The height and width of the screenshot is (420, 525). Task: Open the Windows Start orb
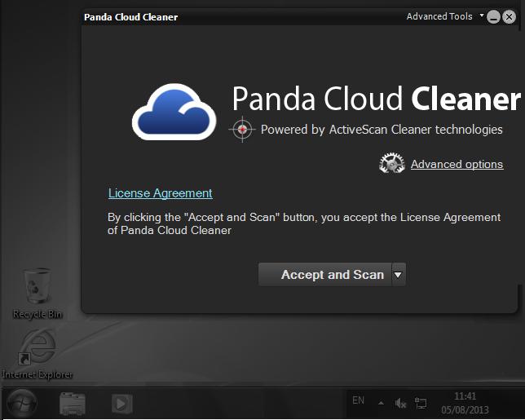[22, 403]
